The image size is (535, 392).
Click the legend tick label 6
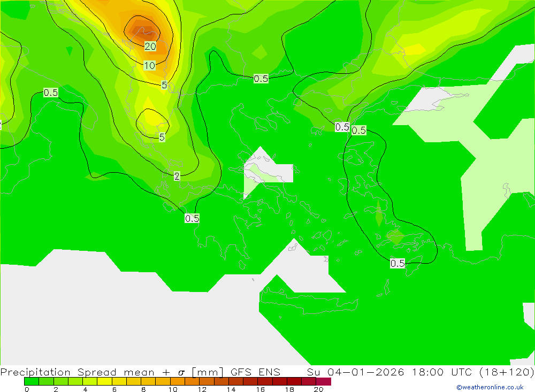[114, 389]
